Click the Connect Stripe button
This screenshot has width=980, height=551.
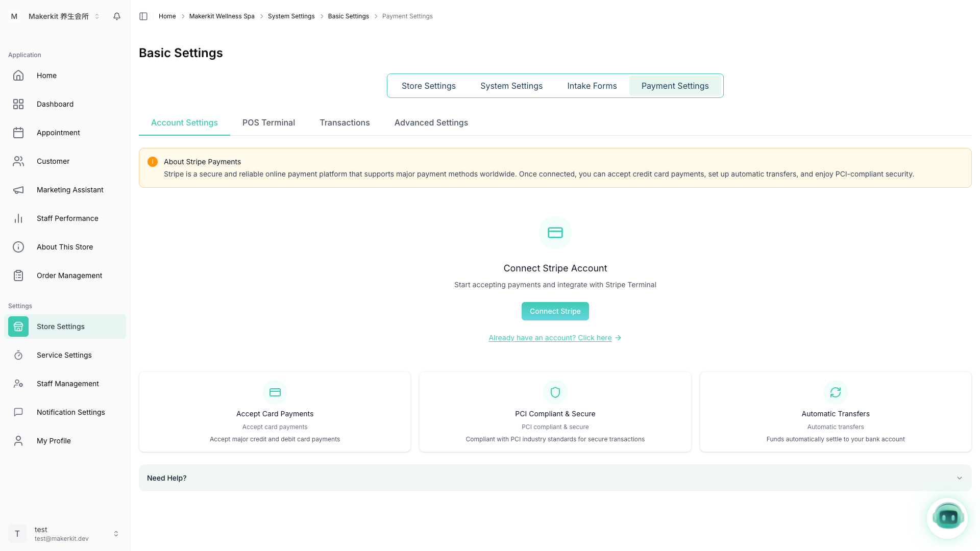pos(555,311)
